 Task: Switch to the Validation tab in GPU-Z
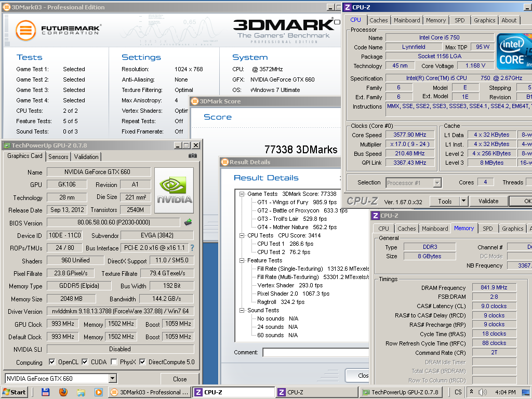pyautogui.click(x=86, y=157)
